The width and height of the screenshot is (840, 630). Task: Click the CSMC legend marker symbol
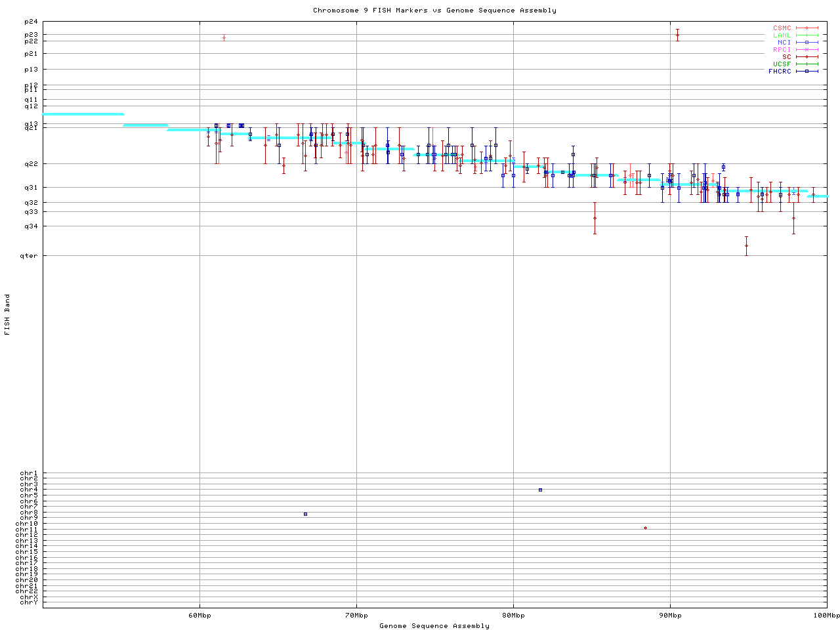807,28
